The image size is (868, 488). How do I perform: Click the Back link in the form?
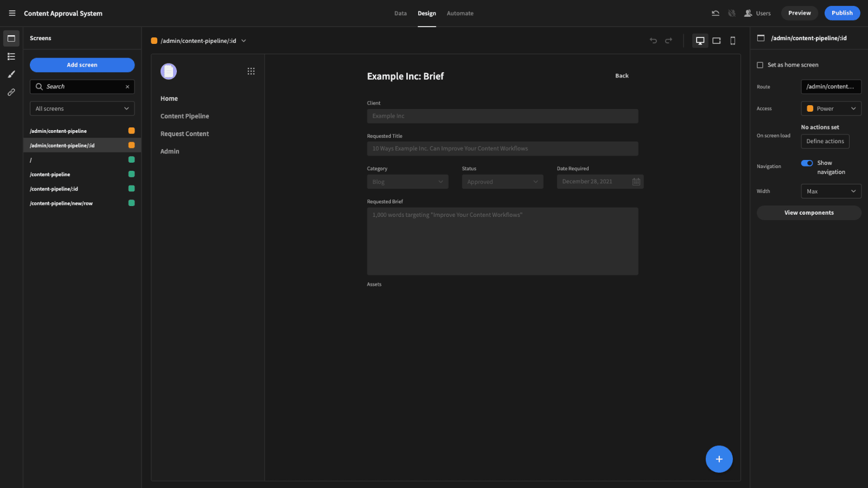click(622, 76)
